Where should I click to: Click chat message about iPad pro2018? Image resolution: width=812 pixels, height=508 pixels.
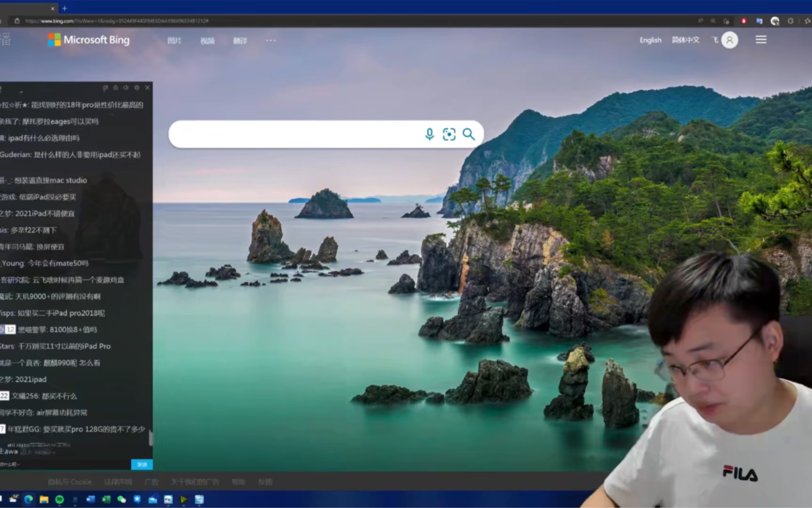click(52, 313)
